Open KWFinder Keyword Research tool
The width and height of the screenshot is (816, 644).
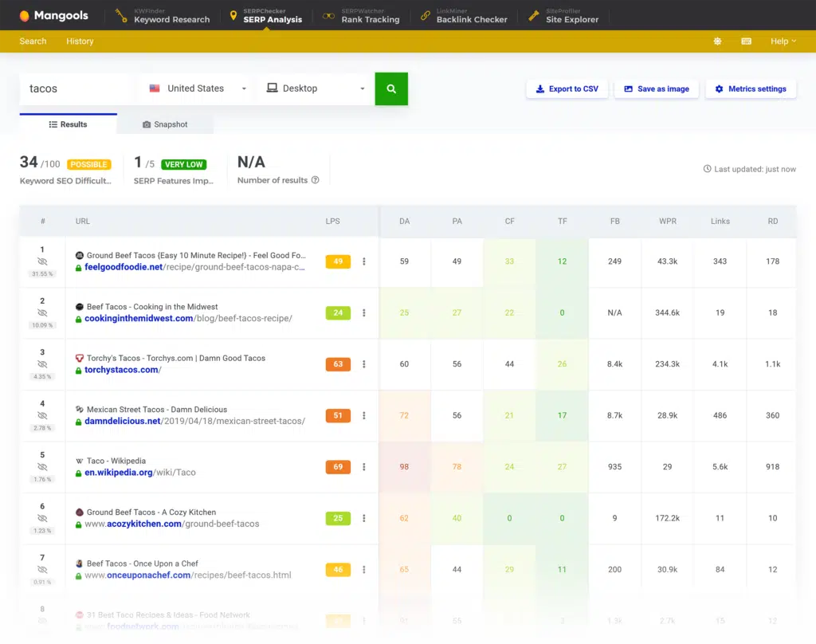tap(163, 15)
